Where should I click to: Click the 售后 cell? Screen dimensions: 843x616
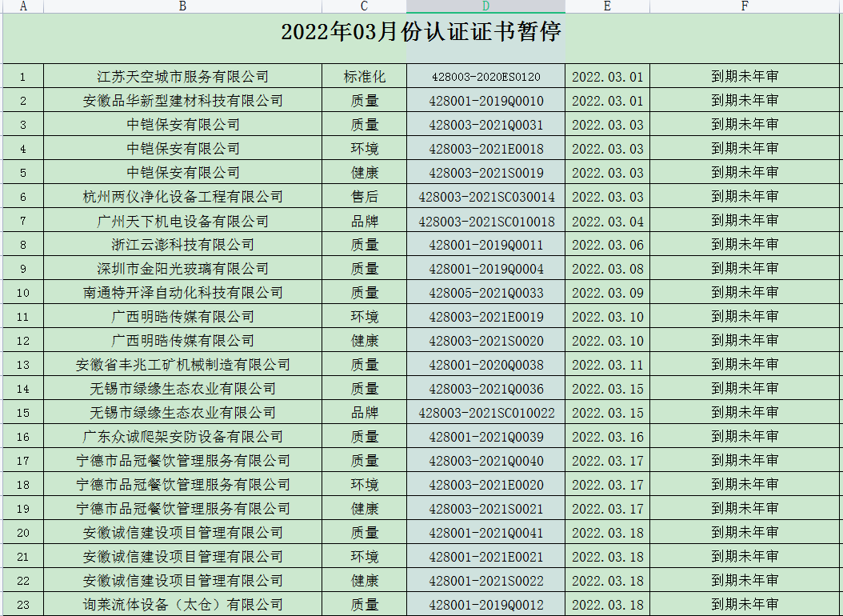click(365, 197)
